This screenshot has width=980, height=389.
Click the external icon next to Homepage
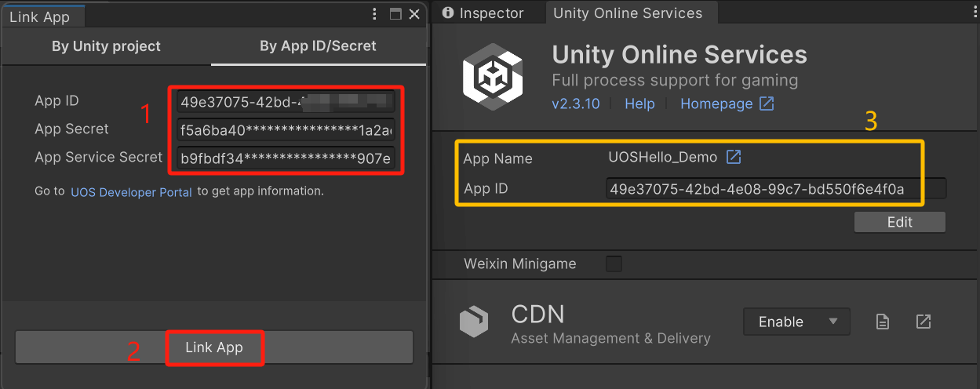767,104
